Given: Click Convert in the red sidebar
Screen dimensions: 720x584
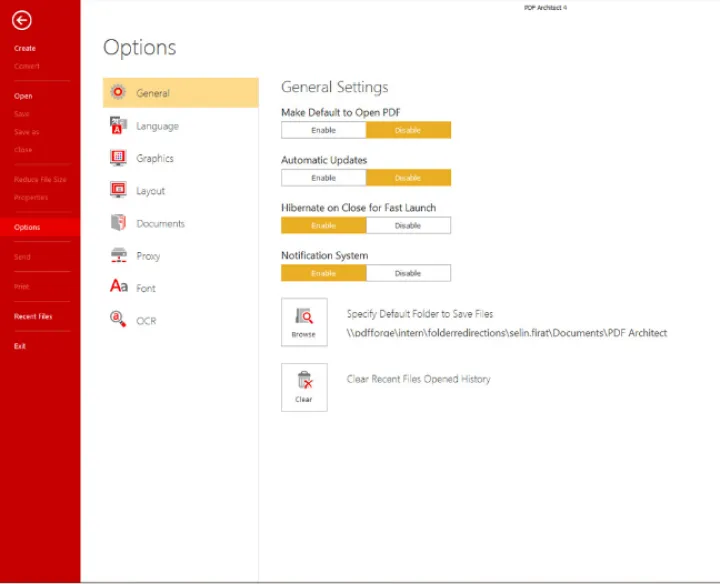Looking at the screenshot, I should (x=27, y=66).
